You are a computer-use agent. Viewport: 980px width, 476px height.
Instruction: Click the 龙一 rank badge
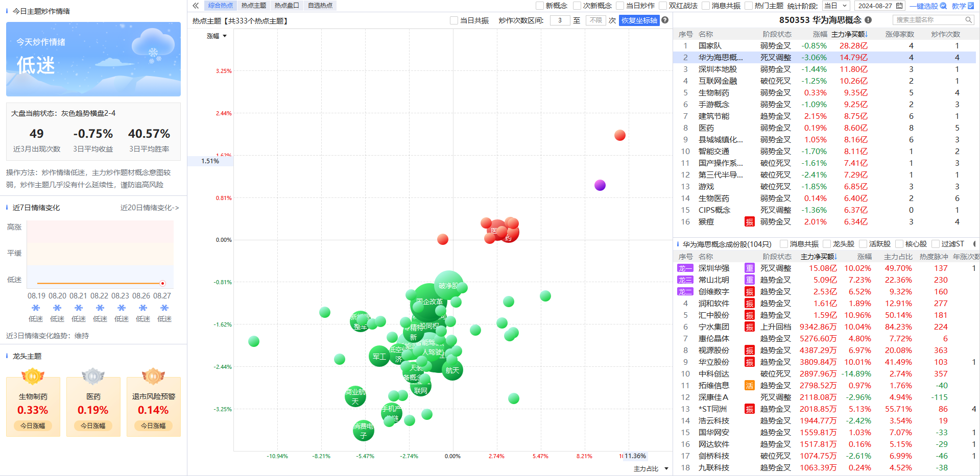(685, 268)
